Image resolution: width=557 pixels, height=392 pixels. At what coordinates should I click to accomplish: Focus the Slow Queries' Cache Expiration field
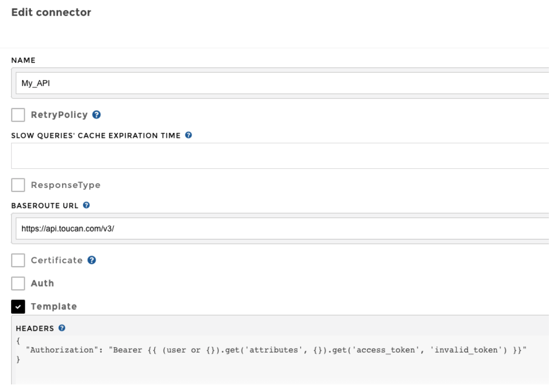click(278, 156)
